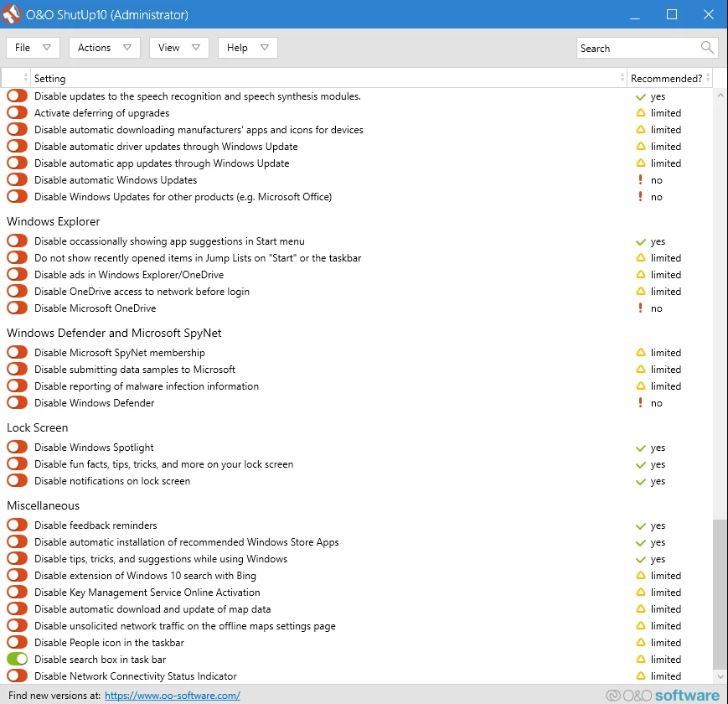Toggle Disable Windows Spotlight
Image resolution: width=728 pixels, height=704 pixels.
(x=18, y=448)
